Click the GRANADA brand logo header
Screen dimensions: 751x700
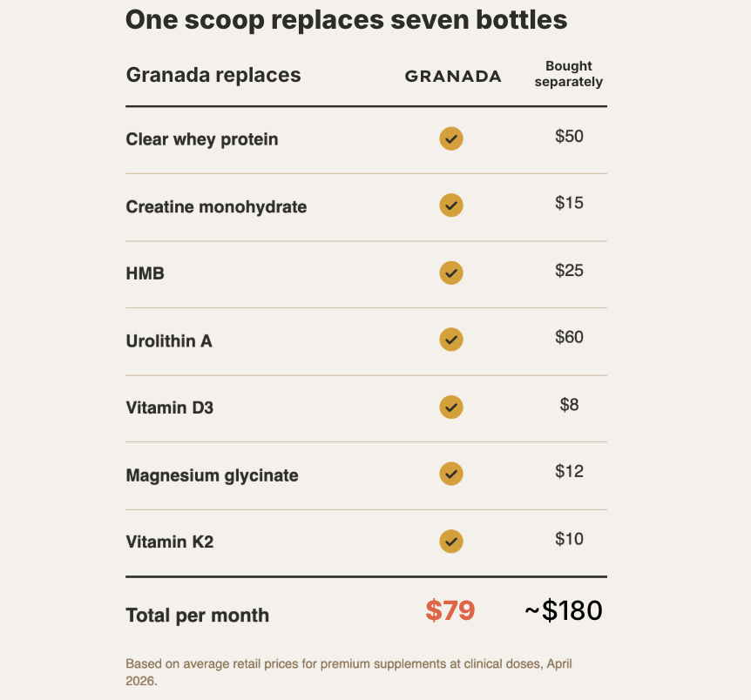coord(453,77)
